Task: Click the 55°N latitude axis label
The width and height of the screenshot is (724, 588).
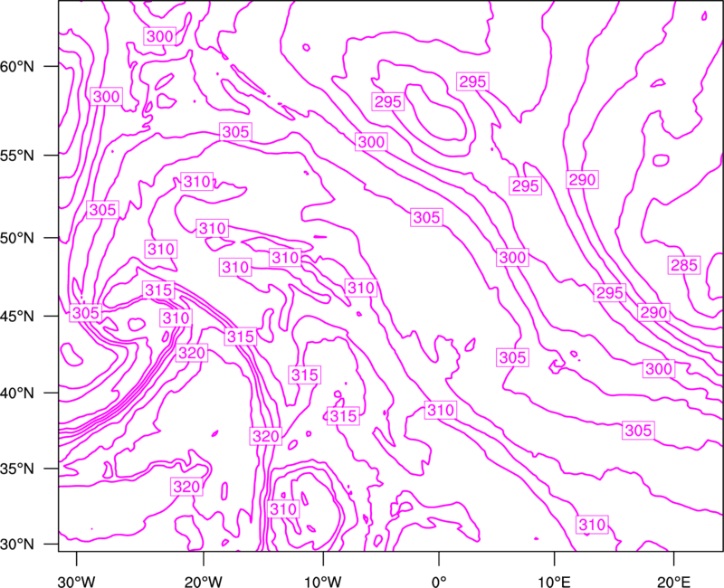Action: [17, 156]
